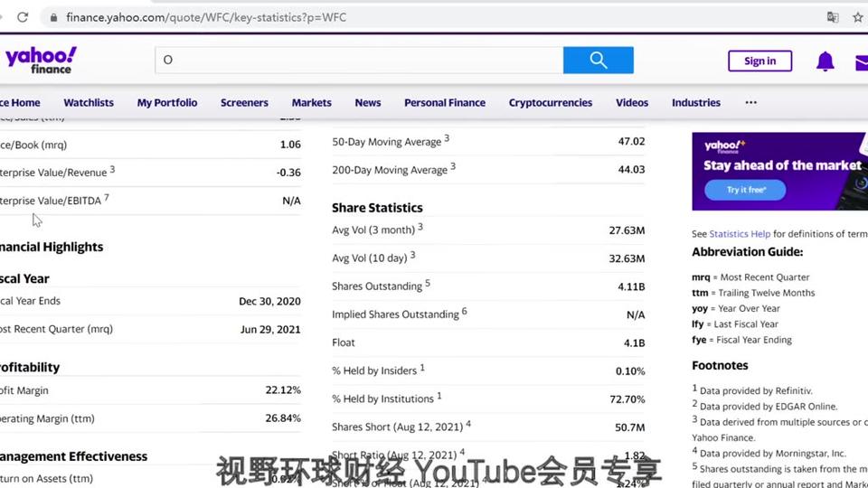The height and width of the screenshot is (488, 868).
Task: Select the Shares Short value 50.7M
Action: point(629,427)
